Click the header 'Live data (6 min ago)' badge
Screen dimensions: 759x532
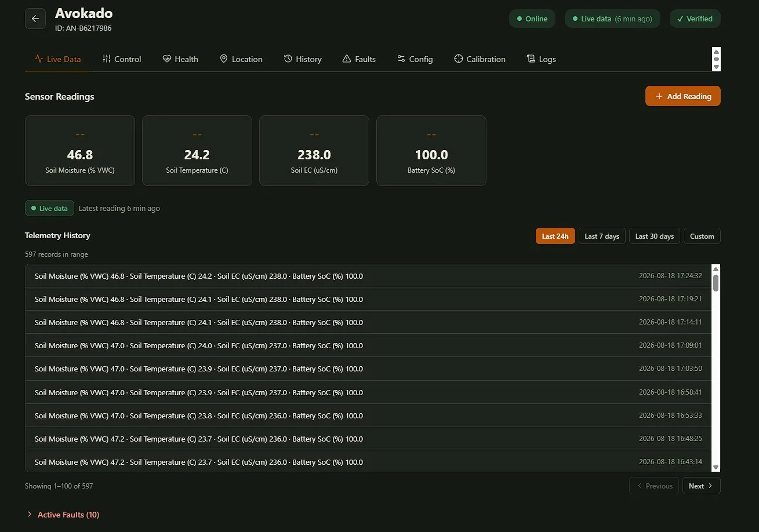pyautogui.click(x=612, y=19)
